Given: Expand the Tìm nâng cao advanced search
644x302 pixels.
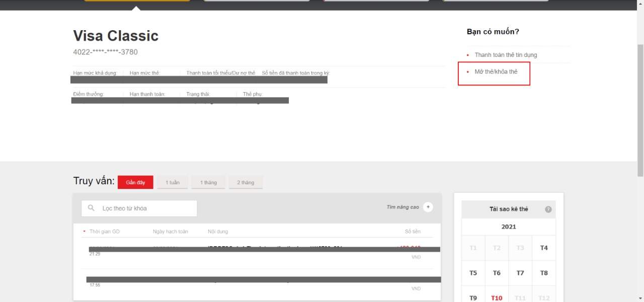Looking at the screenshot, I should tap(428, 207).
